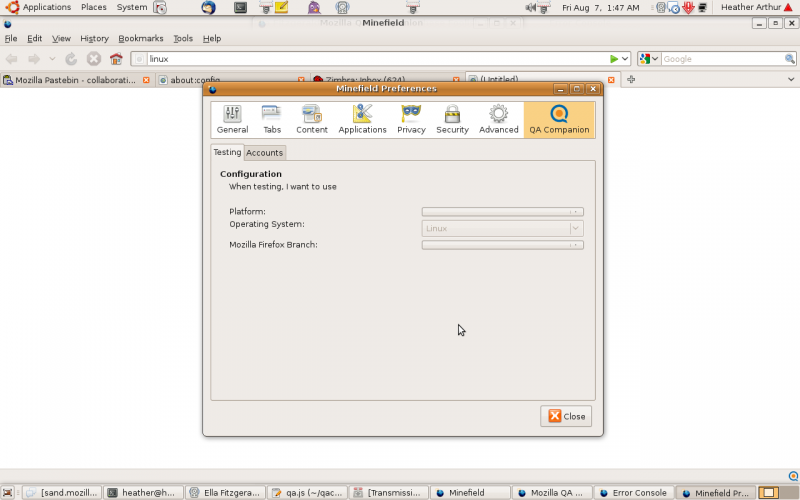800x500 pixels.
Task: Open the Mozilla Firefox Branch dropdown
Action: pyautogui.click(x=503, y=245)
